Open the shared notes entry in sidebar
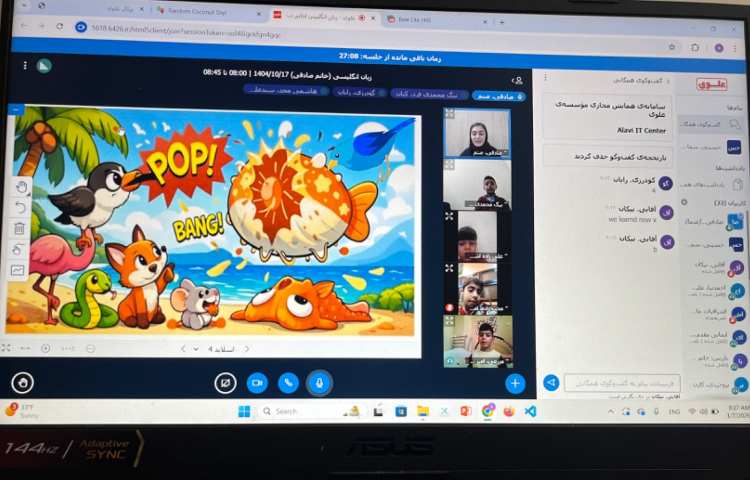This screenshot has height=480, width=750. pos(712,185)
